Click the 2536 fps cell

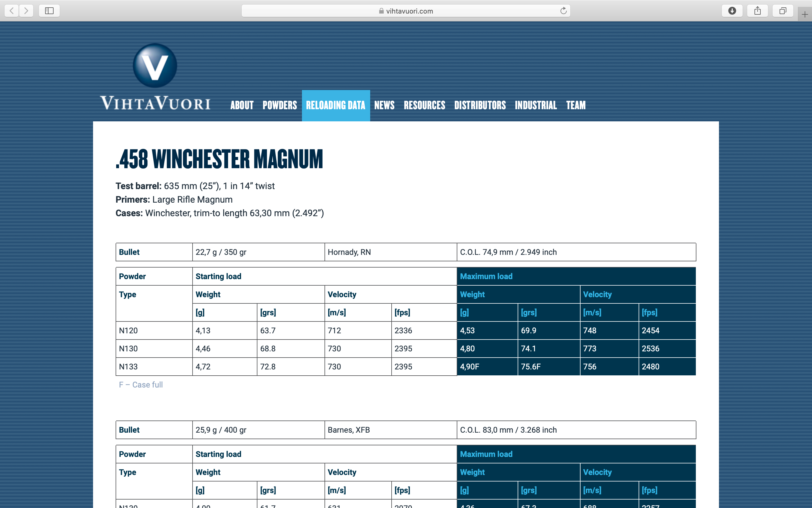pyautogui.click(x=667, y=349)
